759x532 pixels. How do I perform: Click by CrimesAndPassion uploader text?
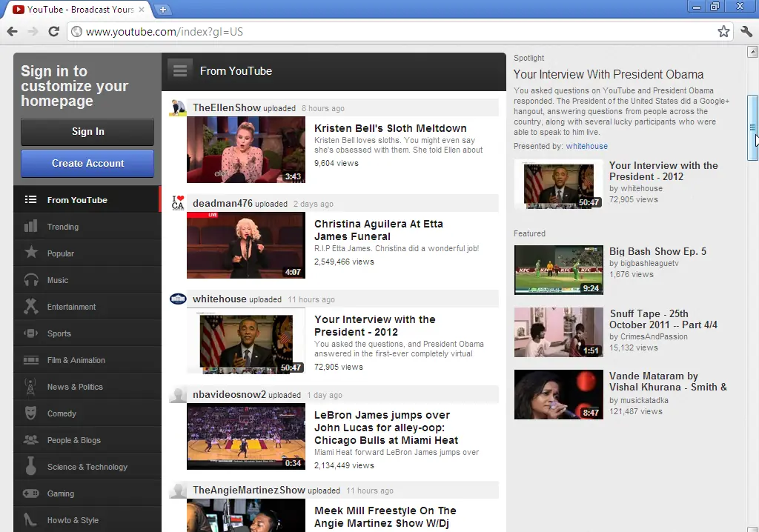tap(648, 336)
